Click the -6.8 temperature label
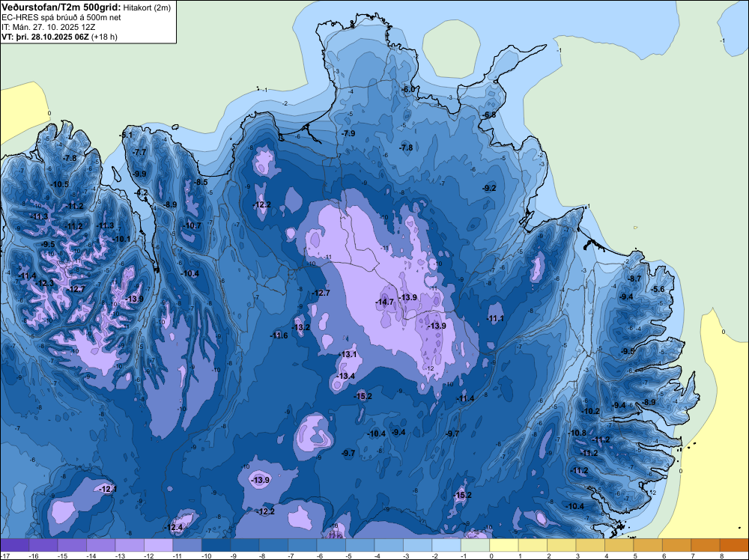Screen dimensions: 749x560 click(x=489, y=115)
